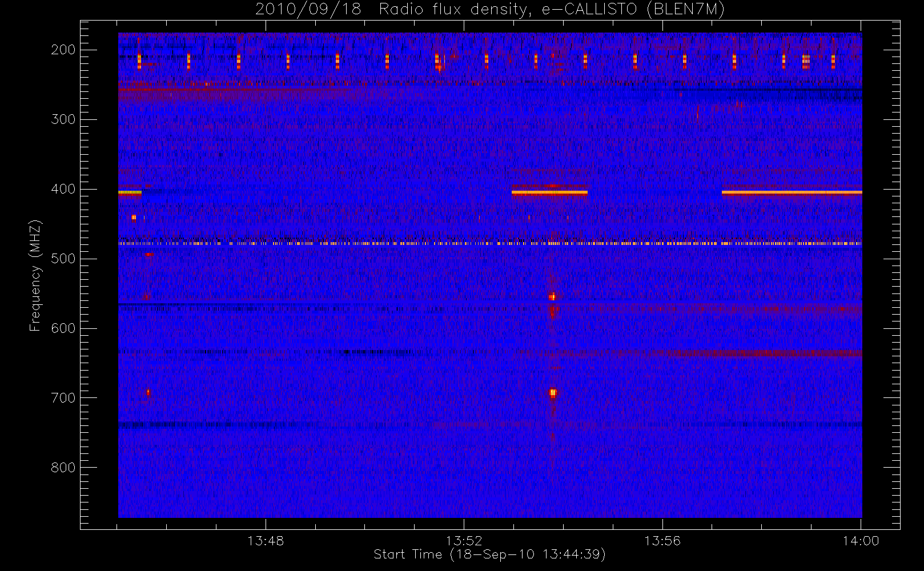The image size is (924, 571).
Task: Click the 13:56 time tick label
Action: (x=662, y=541)
